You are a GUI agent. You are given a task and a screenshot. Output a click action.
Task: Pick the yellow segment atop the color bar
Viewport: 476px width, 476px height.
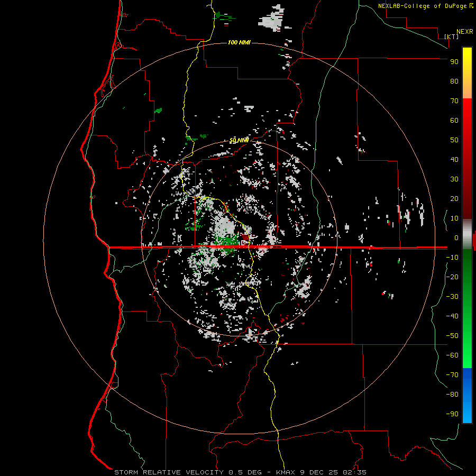point(467,59)
